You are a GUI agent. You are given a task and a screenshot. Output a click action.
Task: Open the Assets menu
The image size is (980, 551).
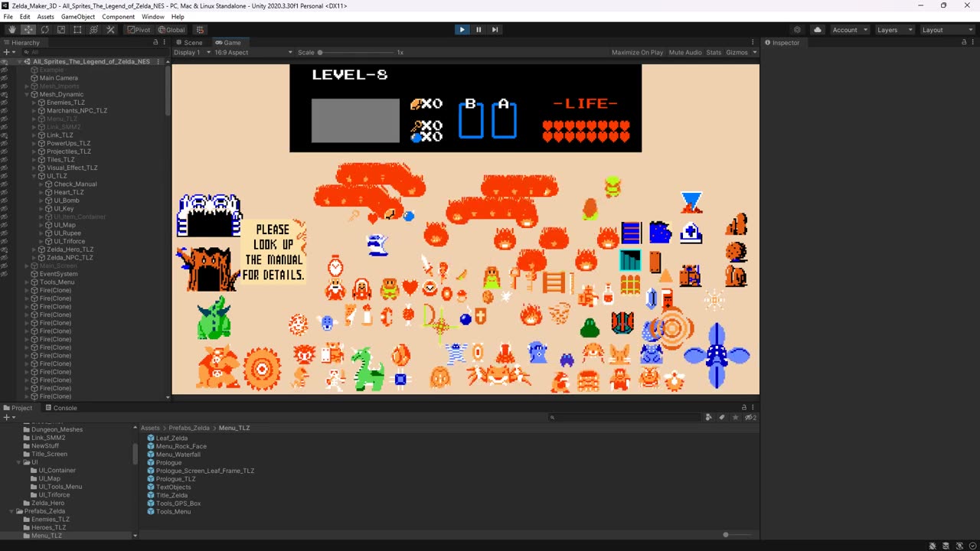pos(46,17)
